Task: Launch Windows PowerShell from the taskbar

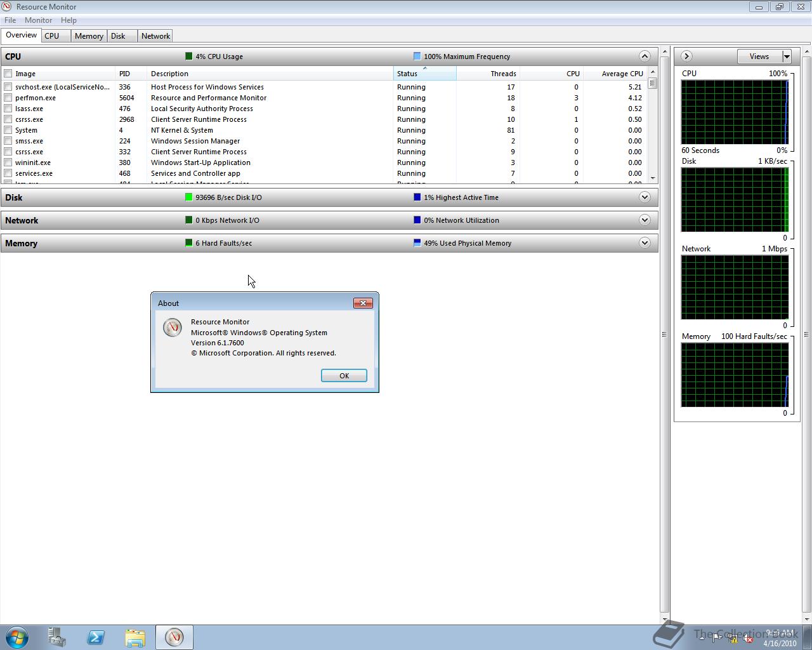Action: coord(96,637)
